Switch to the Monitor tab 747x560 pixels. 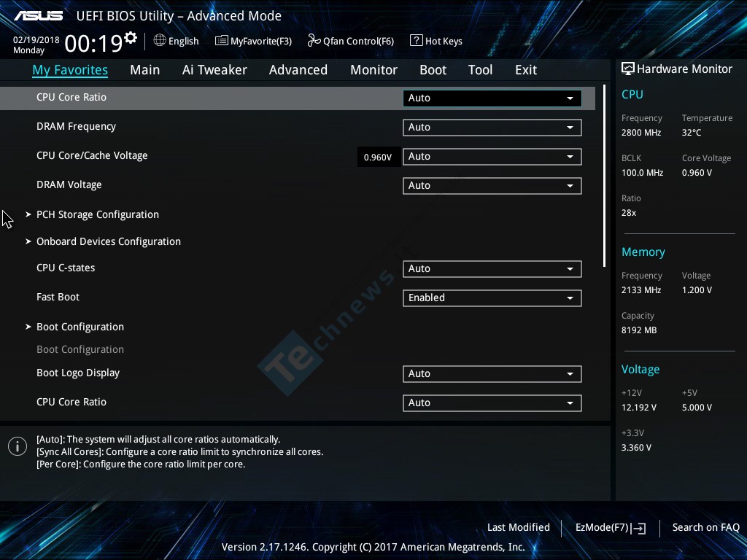click(373, 70)
